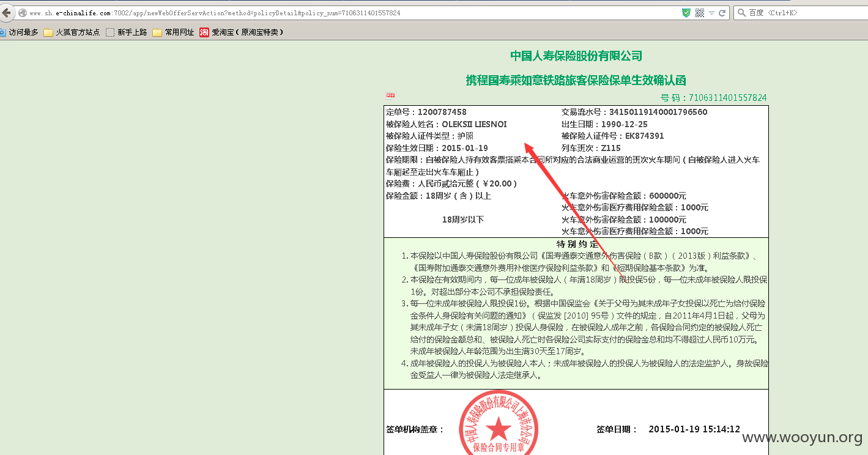Click the ID type value 护照

coord(466,136)
